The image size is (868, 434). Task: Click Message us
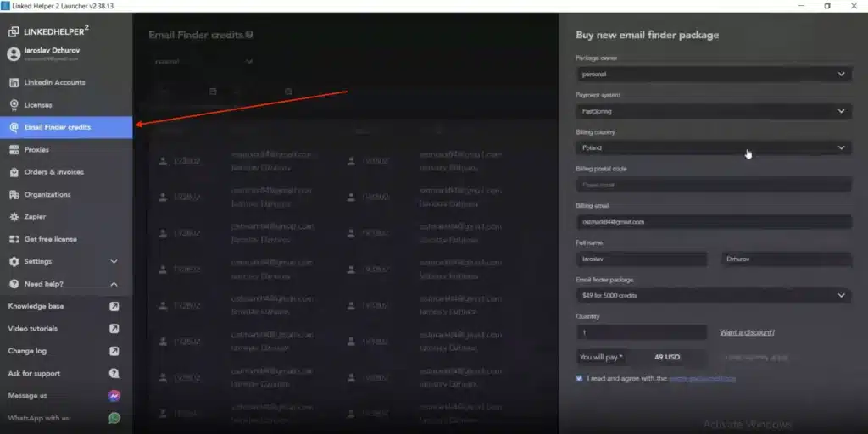[x=28, y=396]
